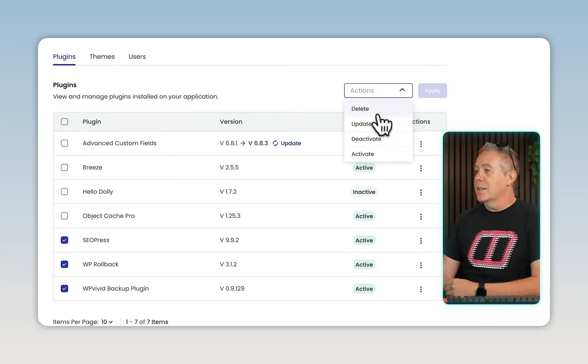Switch to the Themes tab
Viewport: 588px width, 364px height.
pos(102,57)
